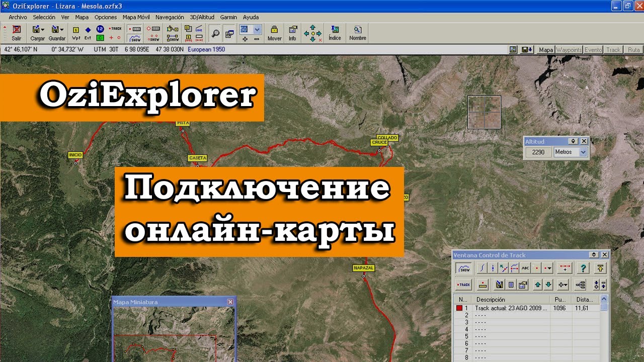
Task: Toggle the red-dotted oSHOW button
Action: click(154, 38)
